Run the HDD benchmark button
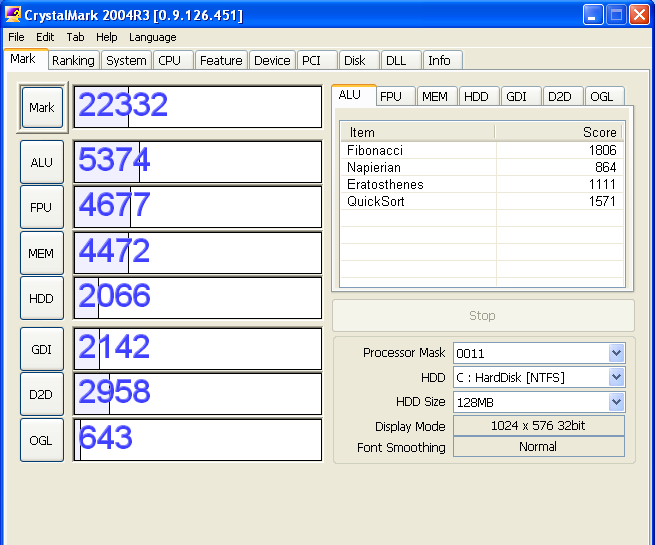Image resolution: width=655 pixels, height=545 pixels. click(x=42, y=298)
